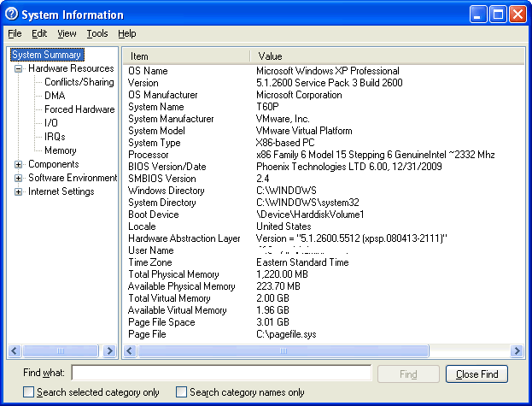Click tree pane right scroll arrow

click(109, 350)
